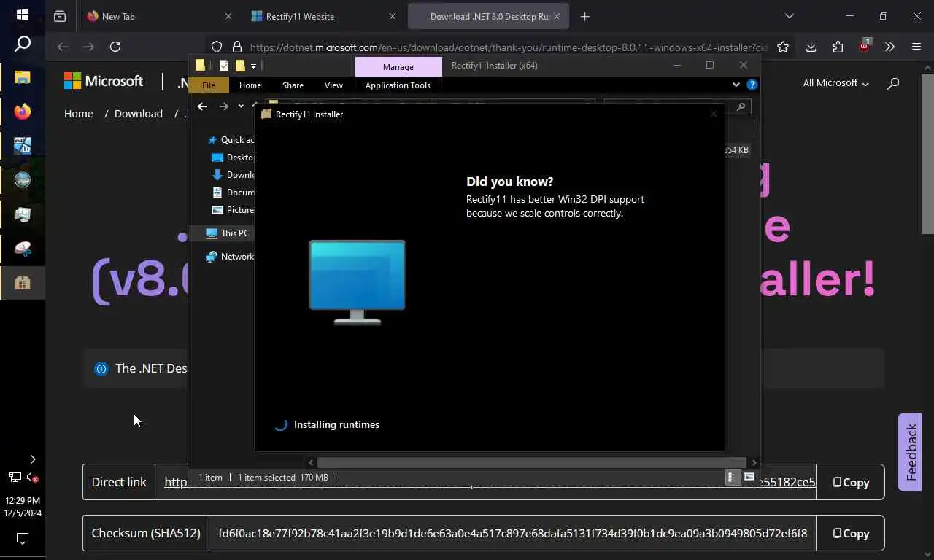Image resolution: width=934 pixels, height=560 pixels.
Task: Select Pictures in Explorer sidebar
Action: pyautogui.click(x=232, y=210)
